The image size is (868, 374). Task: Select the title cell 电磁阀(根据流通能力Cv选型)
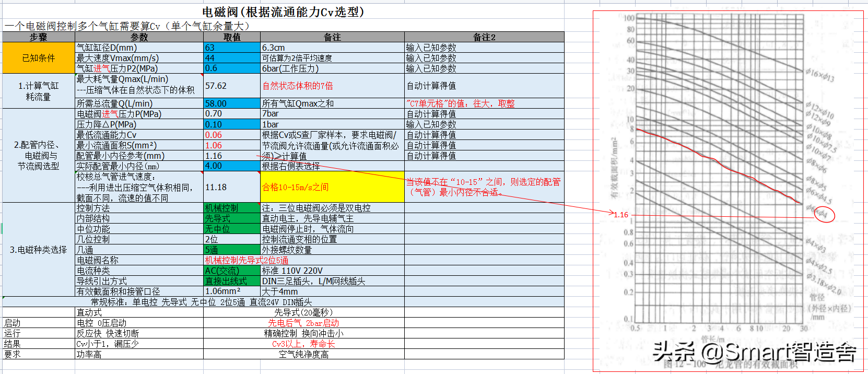click(x=283, y=11)
